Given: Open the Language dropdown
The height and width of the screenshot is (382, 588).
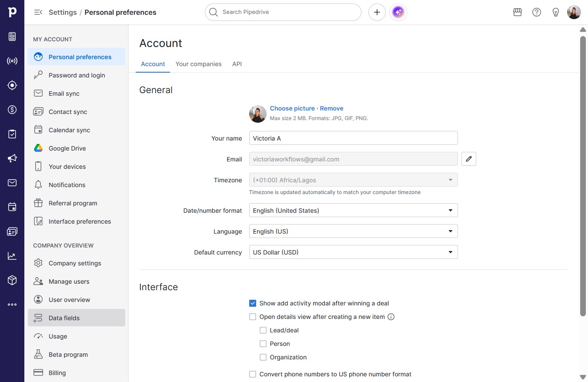Looking at the screenshot, I should click(353, 231).
